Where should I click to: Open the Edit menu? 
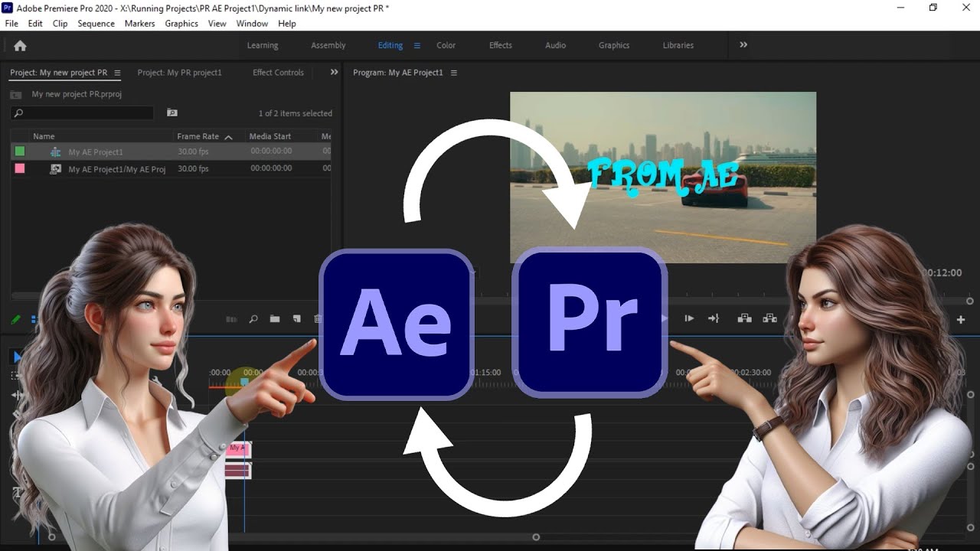(x=35, y=24)
